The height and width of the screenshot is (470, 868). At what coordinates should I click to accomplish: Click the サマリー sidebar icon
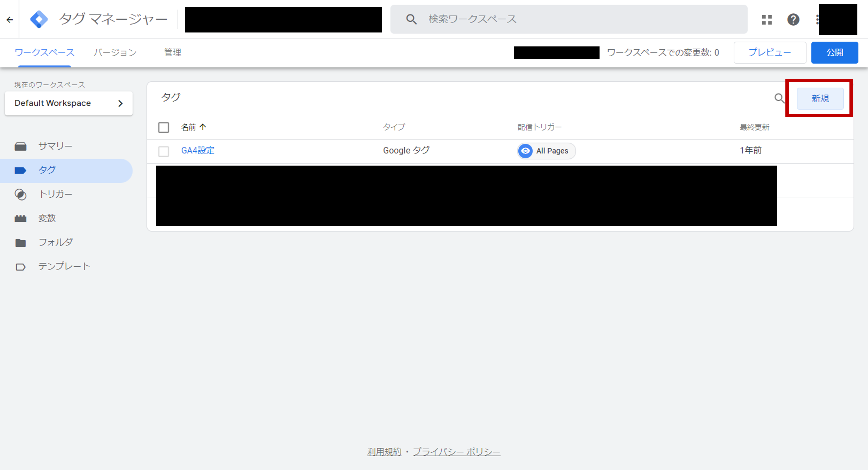click(20, 146)
